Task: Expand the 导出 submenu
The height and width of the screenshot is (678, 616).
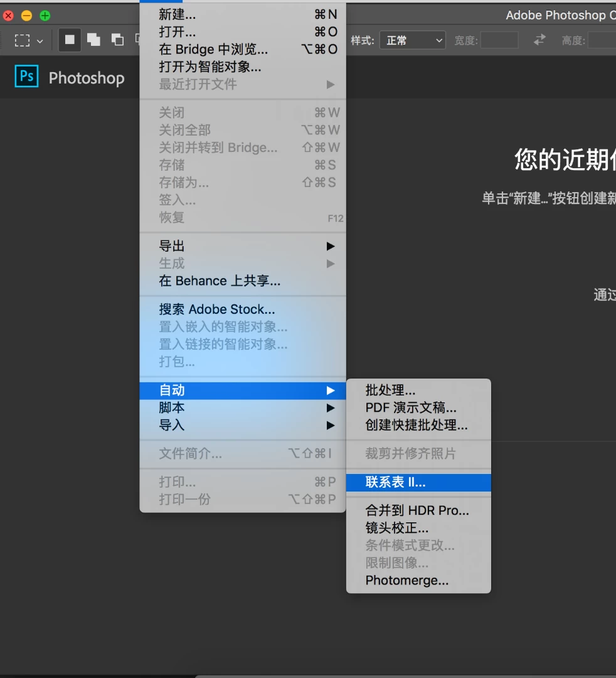Action: click(x=243, y=246)
